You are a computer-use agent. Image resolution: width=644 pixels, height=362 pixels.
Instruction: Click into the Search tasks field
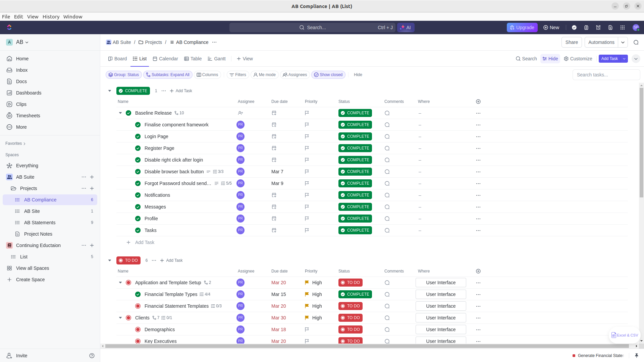[606, 75]
